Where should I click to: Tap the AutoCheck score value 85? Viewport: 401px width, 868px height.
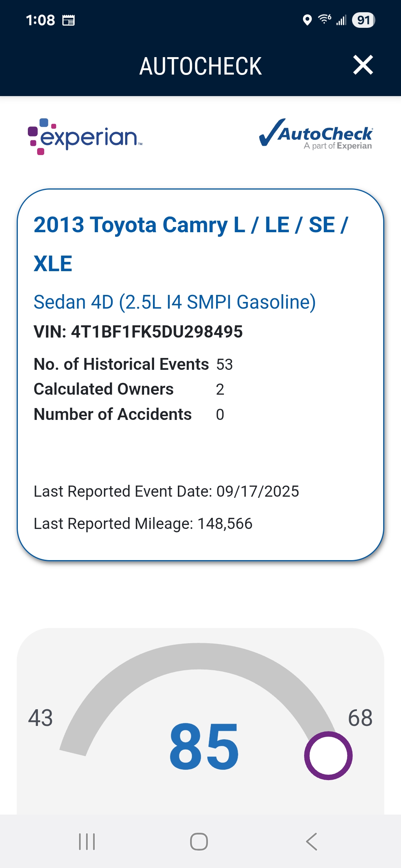click(x=204, y=746)
